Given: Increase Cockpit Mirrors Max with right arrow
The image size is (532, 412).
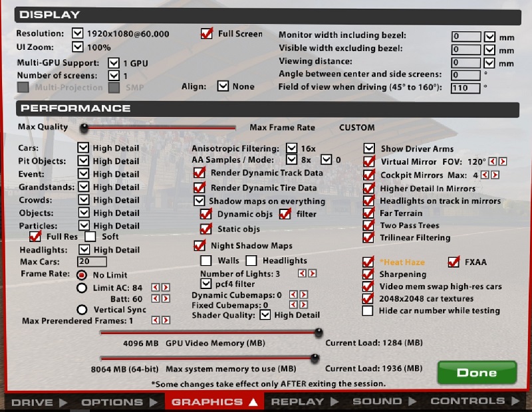Looking at the screenshot, I should point(495,175).
